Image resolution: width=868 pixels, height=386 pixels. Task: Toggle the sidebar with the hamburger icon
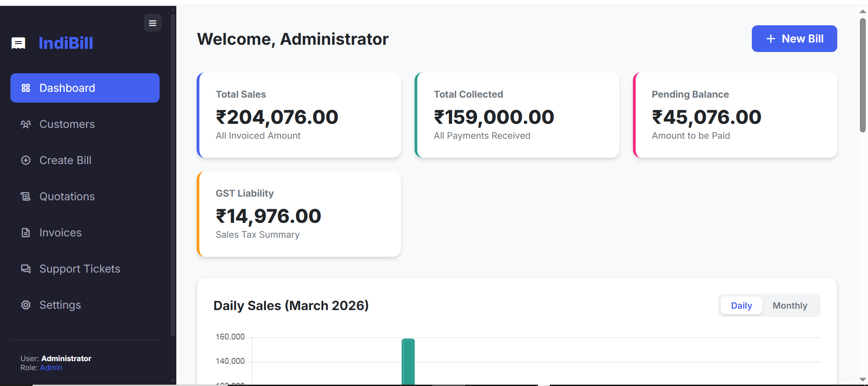152,23
